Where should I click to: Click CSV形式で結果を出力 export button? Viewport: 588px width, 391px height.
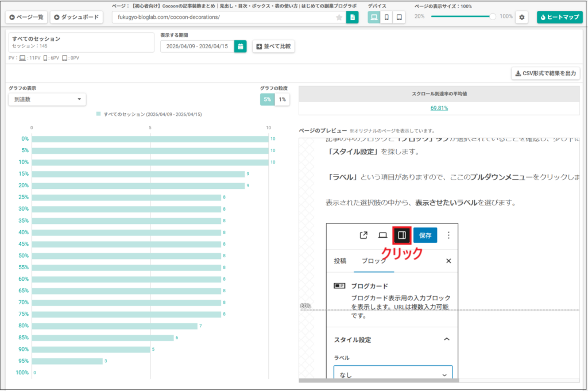click(x=546, y=73)
